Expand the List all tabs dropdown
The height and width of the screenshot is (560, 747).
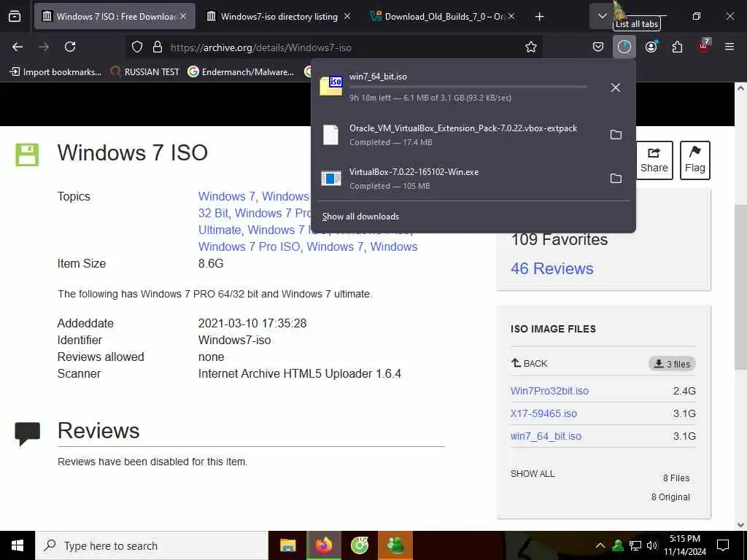point(602,16)
